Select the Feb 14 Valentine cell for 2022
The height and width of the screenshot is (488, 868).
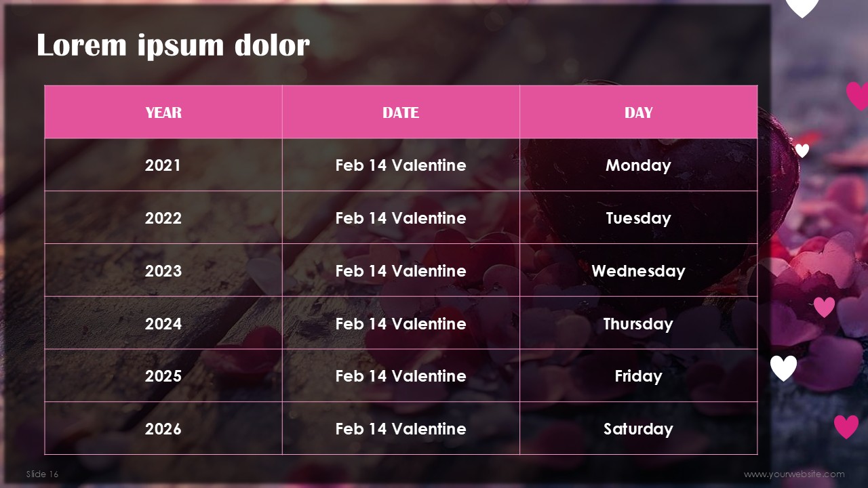click(x=401, y=218)
